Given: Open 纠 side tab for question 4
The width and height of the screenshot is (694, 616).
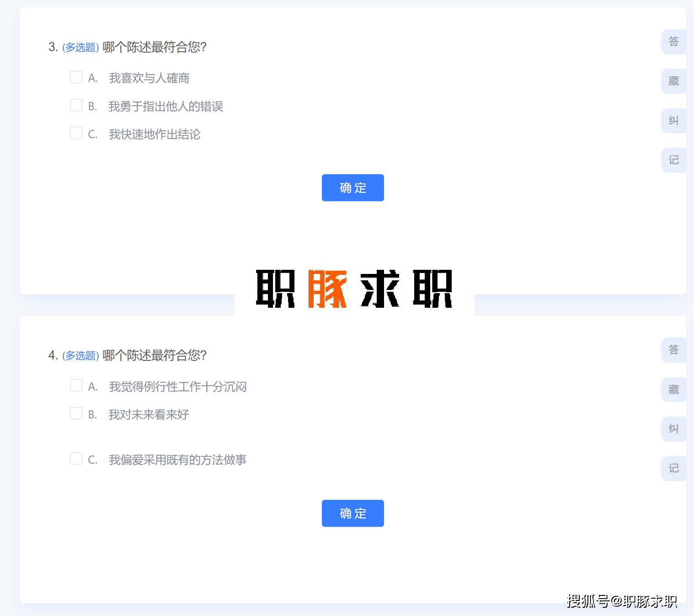Looking at the screenshot, I should (674, 429).
